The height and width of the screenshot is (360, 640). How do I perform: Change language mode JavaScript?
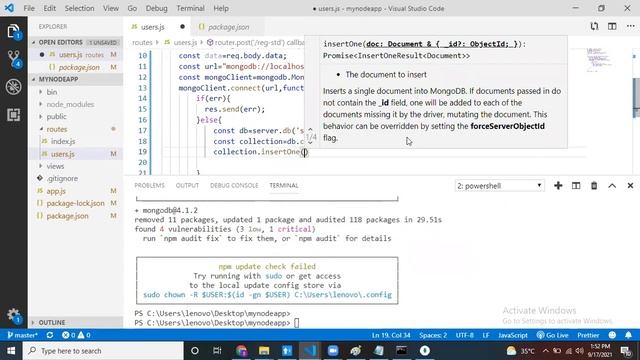(513, 335)
